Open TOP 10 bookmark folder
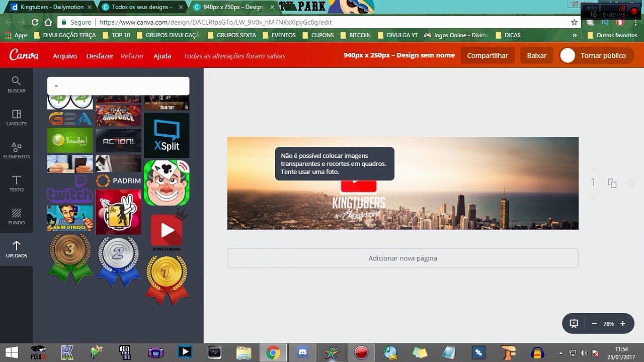Image resolution: width=644 pixels, height=362 pixels. [116, 35]
